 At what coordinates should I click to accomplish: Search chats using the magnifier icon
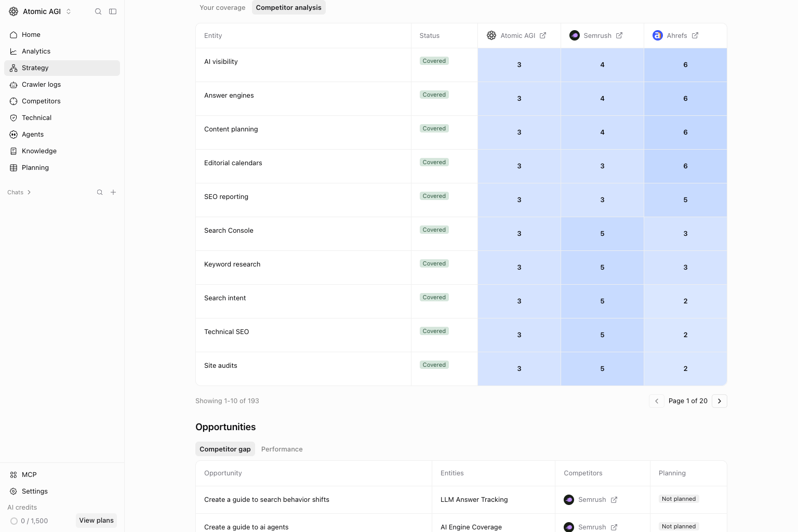coord(100,192)
